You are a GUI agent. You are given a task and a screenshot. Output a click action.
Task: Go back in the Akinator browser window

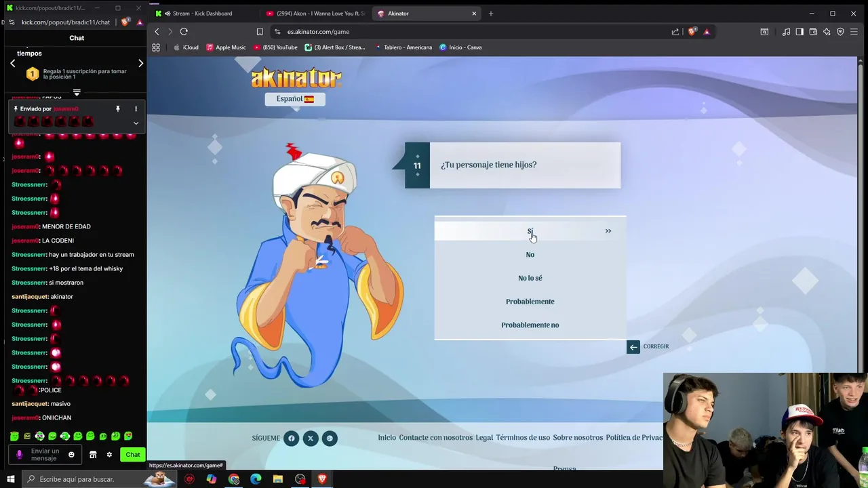[157, 32]
